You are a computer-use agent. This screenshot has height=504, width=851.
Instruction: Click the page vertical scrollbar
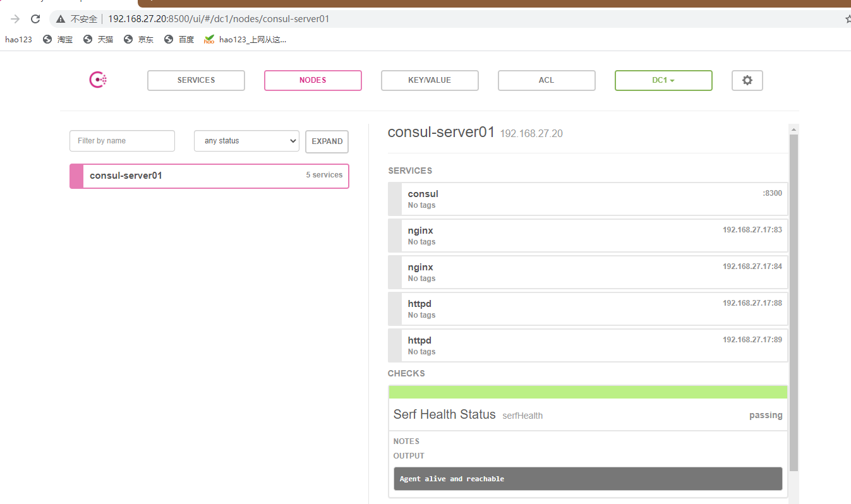[x=794, y=302]
